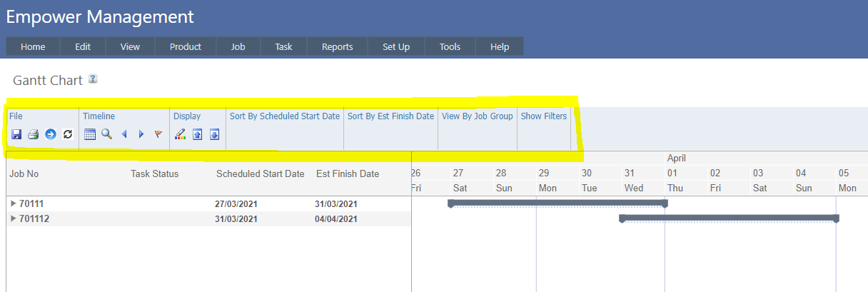Expand job 701112 row
The width and height of the screenshot is (868, 292).
click(x=13, y=218)
